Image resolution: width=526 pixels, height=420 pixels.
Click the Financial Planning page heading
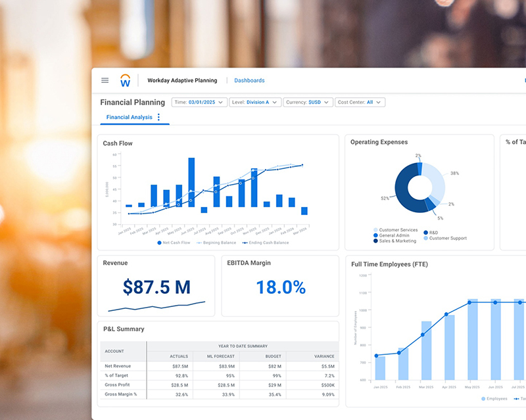[133, 103]
